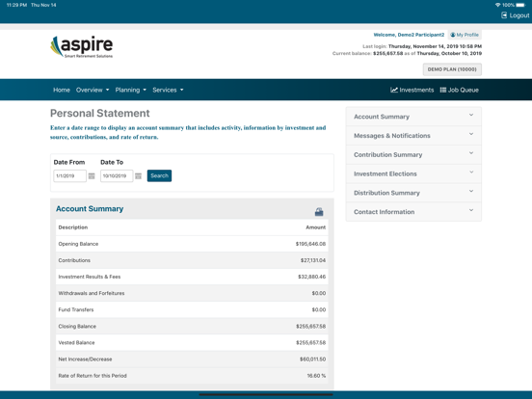Open the Overview dropdown menu

93,90
